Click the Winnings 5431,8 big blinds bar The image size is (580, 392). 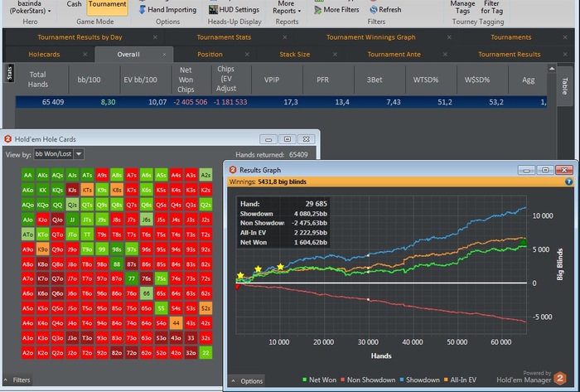[400, 181]
